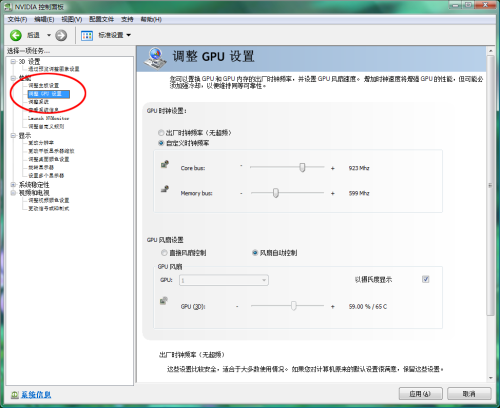
Task: Select direct fan control radio button
Action: pyautogui.click(x=164, y=253)
